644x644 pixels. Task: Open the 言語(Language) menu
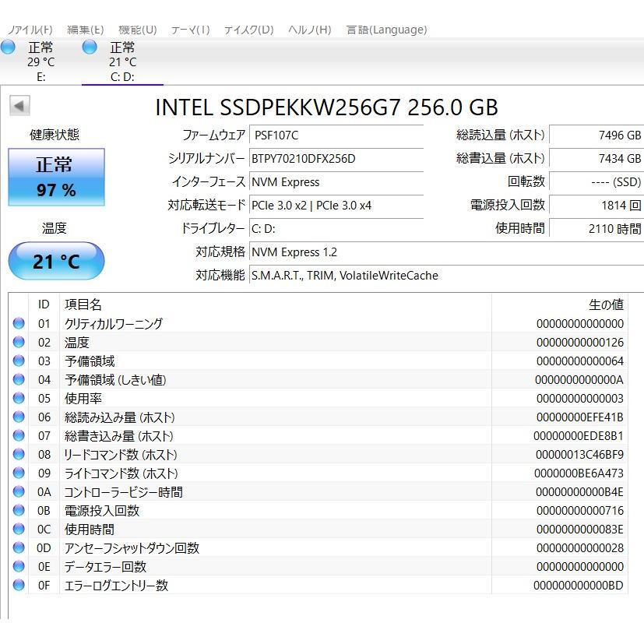[386, 30]
